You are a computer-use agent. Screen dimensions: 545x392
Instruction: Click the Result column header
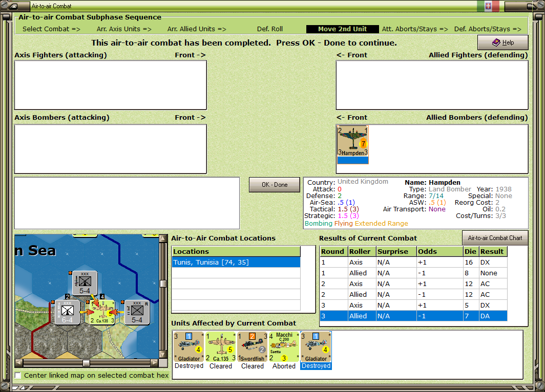coord(493,251)
